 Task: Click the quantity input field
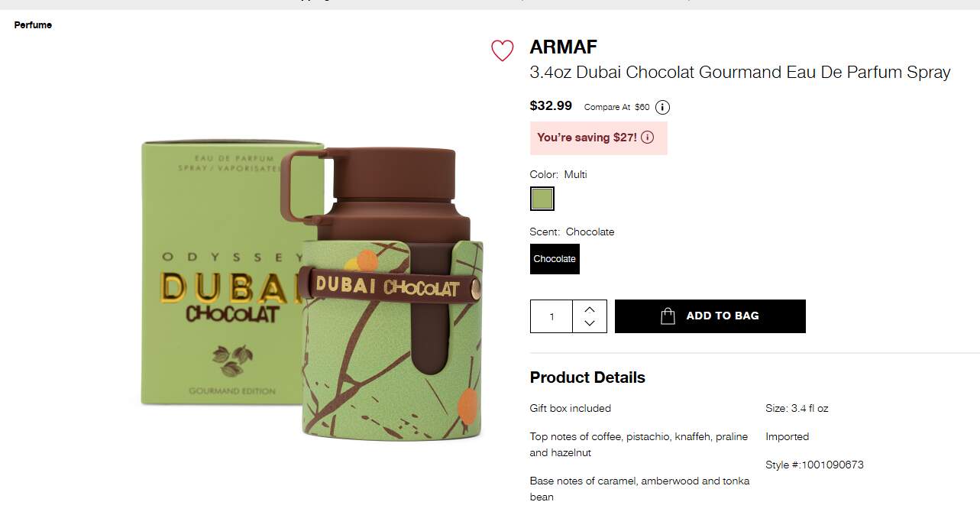tap(551, 316)
